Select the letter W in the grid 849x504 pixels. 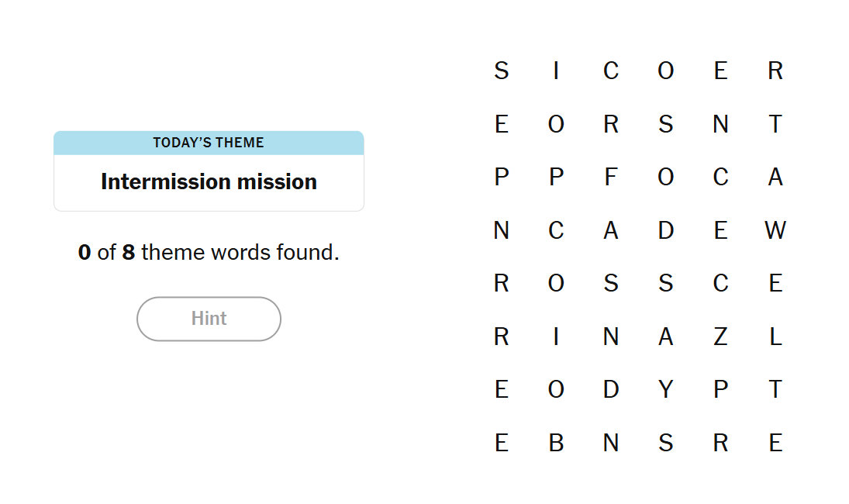click(x=775, y=230)
